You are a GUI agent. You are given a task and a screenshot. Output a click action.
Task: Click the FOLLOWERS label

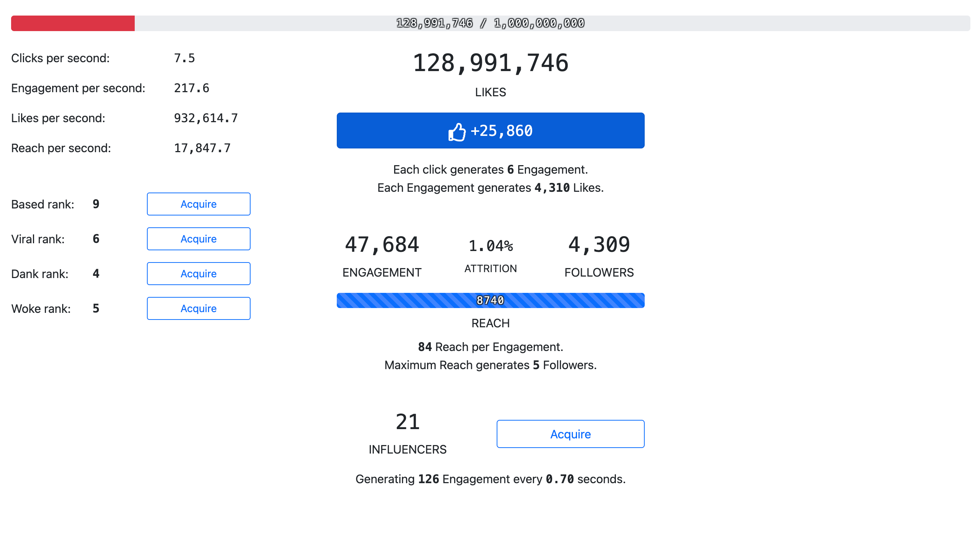click(599, 272)
